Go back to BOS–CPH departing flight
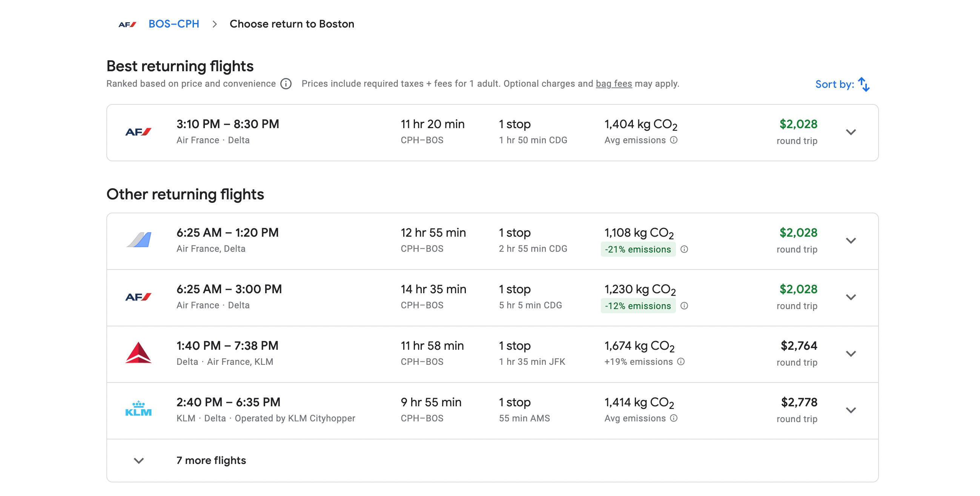 [174, 24]
